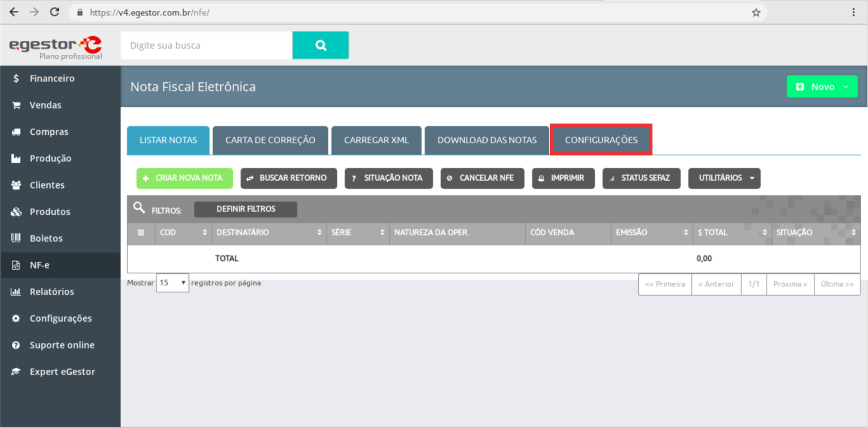Open the Carregar XML tab
Viewport: 868px width, 428px height.
[x=376, y=141]
